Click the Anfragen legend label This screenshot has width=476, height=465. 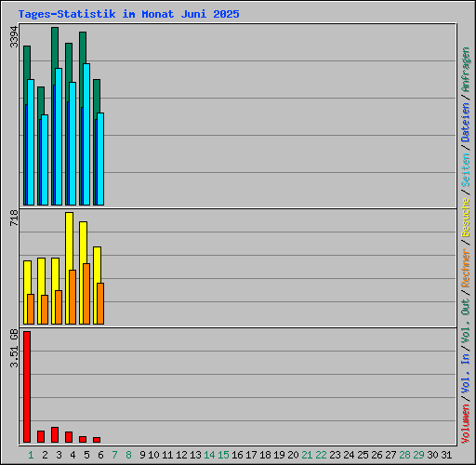(x=465, y=70)
